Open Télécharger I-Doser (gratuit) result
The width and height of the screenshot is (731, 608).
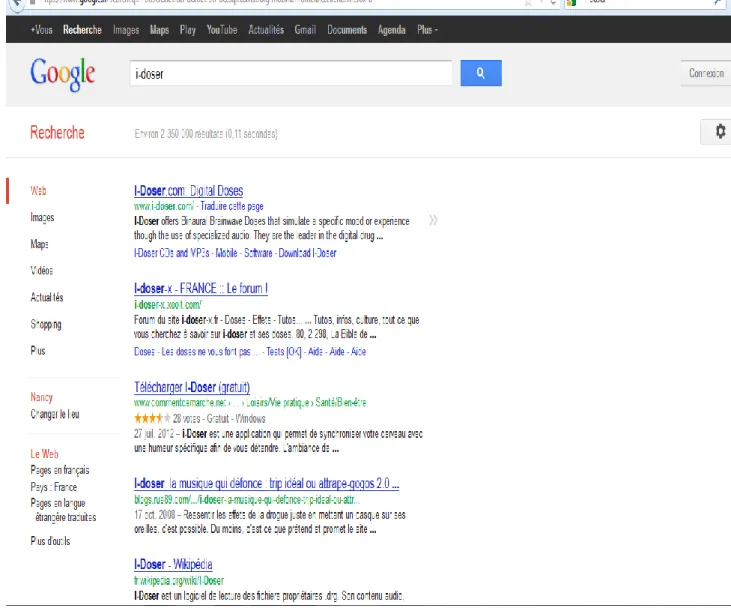(192, 387)
